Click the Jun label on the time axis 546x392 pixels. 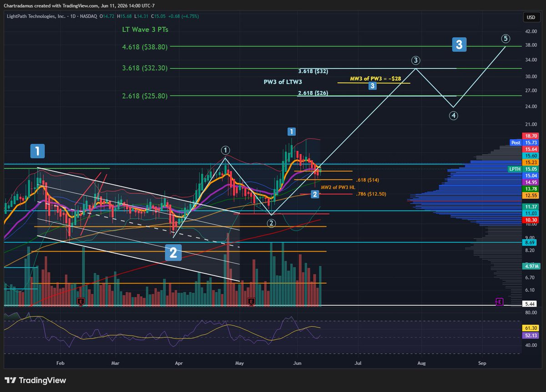(x=298, y=363)
